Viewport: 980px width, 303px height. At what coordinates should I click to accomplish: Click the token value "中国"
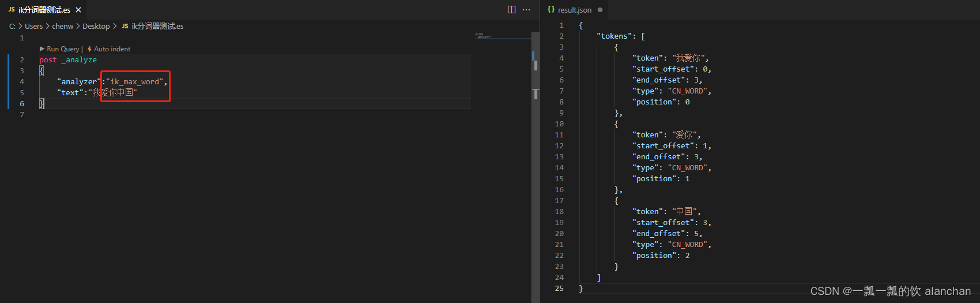tap(684, 212)
